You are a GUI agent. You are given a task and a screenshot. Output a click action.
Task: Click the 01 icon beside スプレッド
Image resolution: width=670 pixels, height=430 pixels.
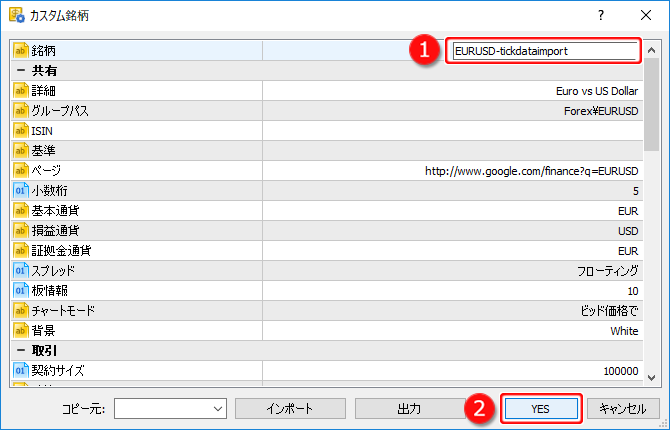(21, 270)
